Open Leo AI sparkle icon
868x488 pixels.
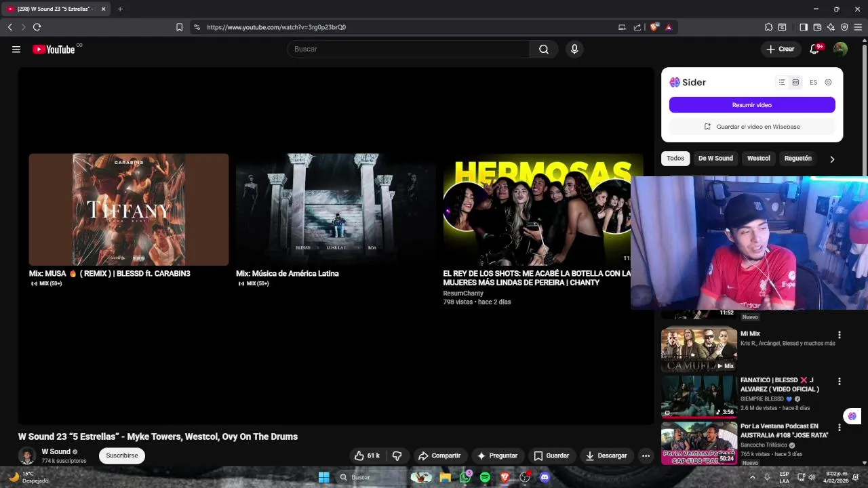click(831, 27)
